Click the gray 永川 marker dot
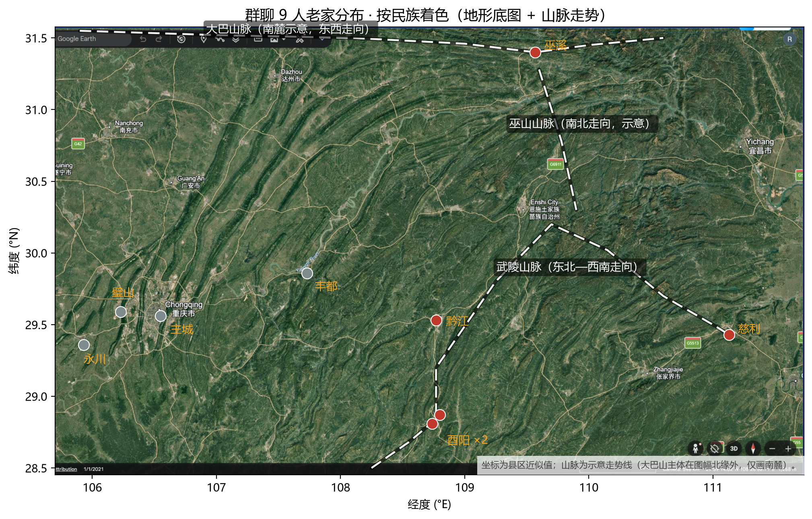 coord(84,345)
